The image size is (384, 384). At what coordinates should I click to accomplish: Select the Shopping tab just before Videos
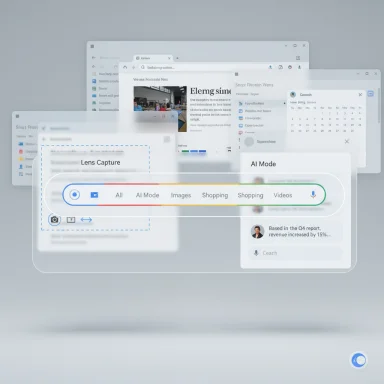coord(250,195)
